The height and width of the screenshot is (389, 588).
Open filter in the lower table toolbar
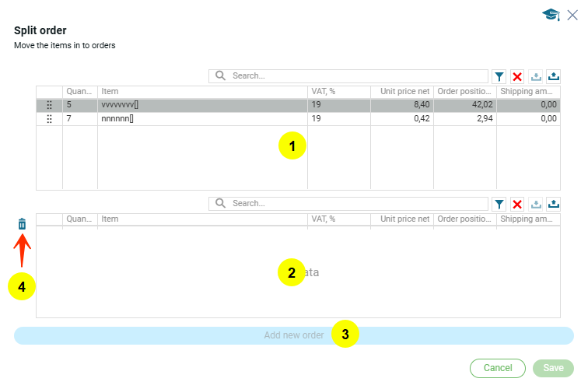point(499,204)
